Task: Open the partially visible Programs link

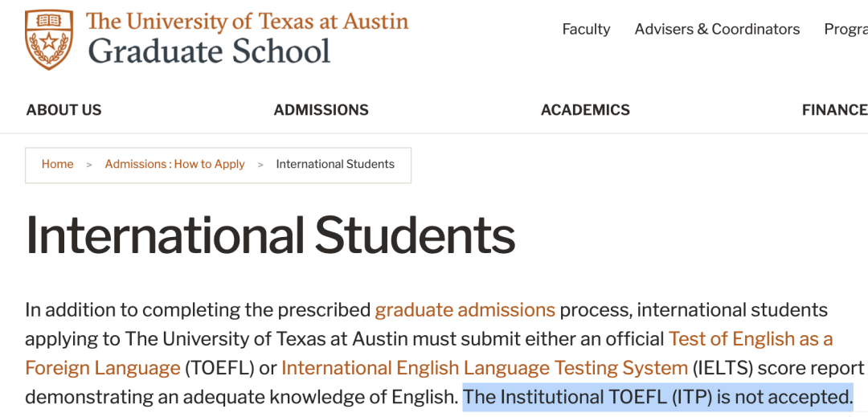Action: point(845,29)
